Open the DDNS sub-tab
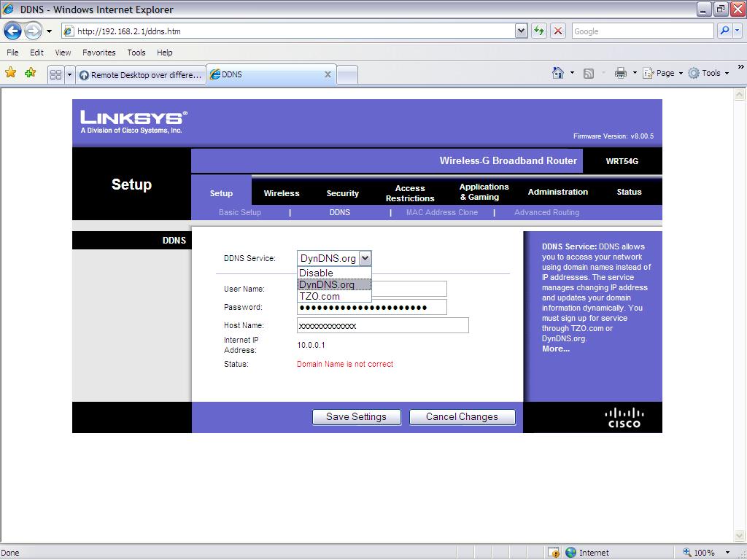 coord(340,212)
